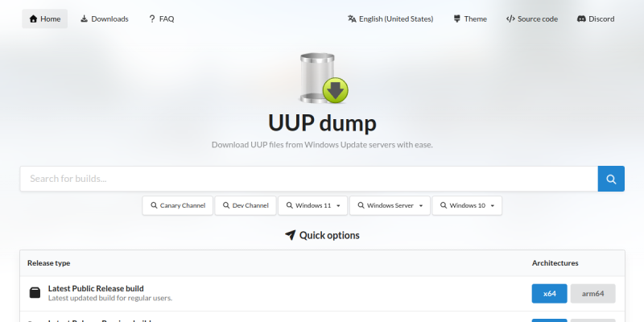The width and height of the screenshot is (644, 322).
Task: Click the 'Download UUP files from Windows Update' tagline
Action: (323, 145)
